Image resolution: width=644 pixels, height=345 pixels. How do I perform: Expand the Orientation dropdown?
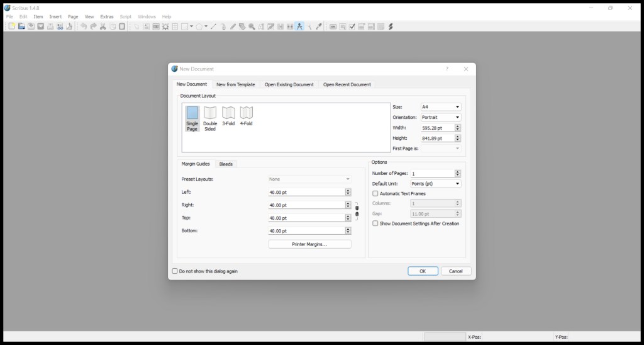tap(441, 117)
